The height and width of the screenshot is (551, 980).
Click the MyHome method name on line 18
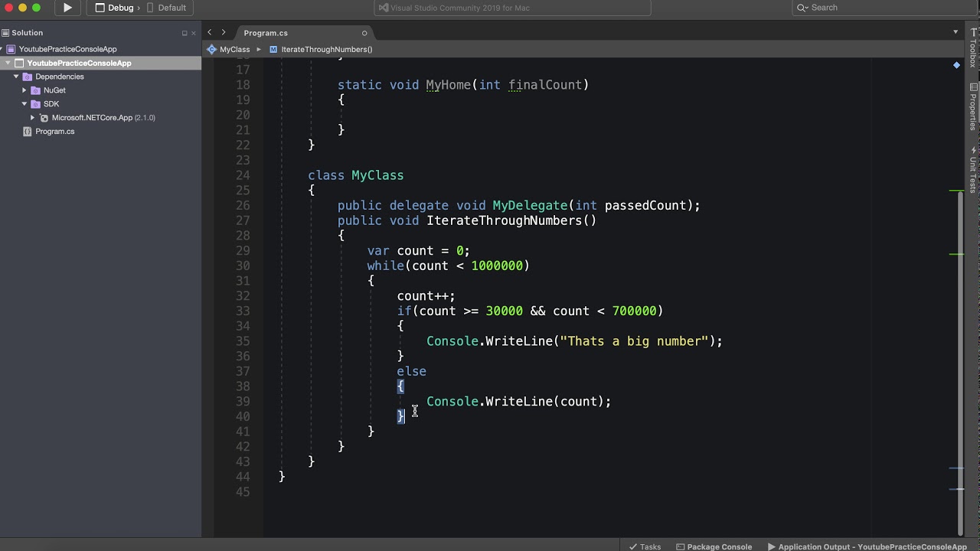[449, 85]
